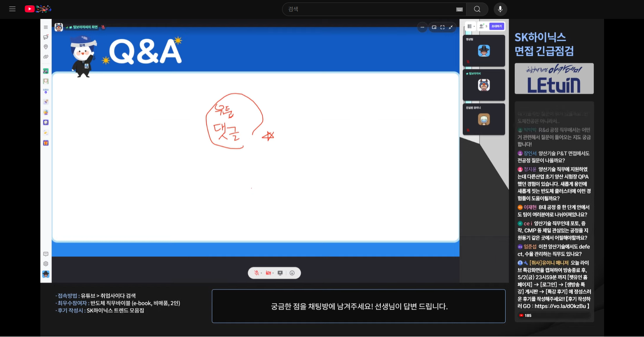Open the three-dot more options on shared screen
Image resolution: width=644 pixels, height=337 pixels.
[x=422, y=27]
